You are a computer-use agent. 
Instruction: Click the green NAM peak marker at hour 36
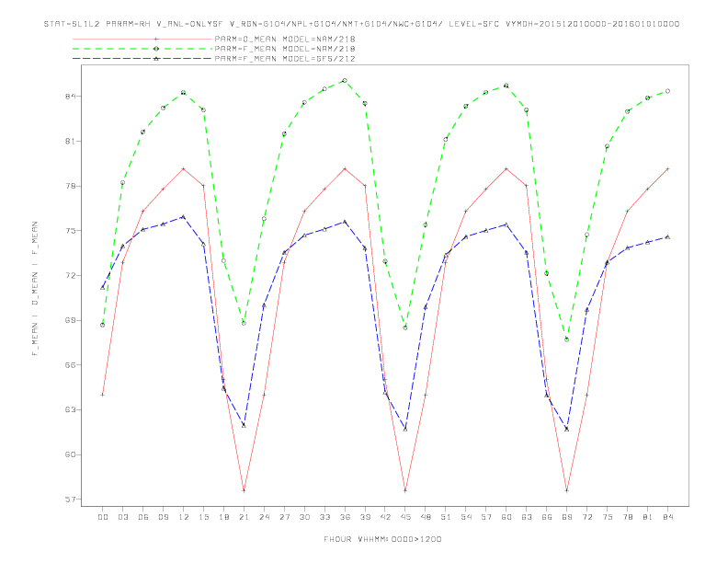click(345, 80)
